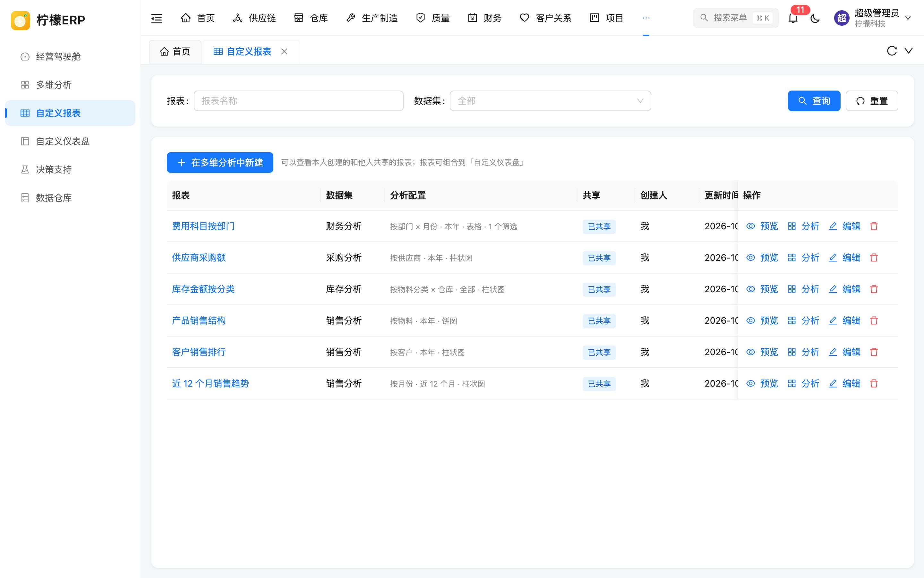Delete the 费用科目按部门 report
Image resolution: width=924 pixels, height=578 pixels.
(874, 226)
